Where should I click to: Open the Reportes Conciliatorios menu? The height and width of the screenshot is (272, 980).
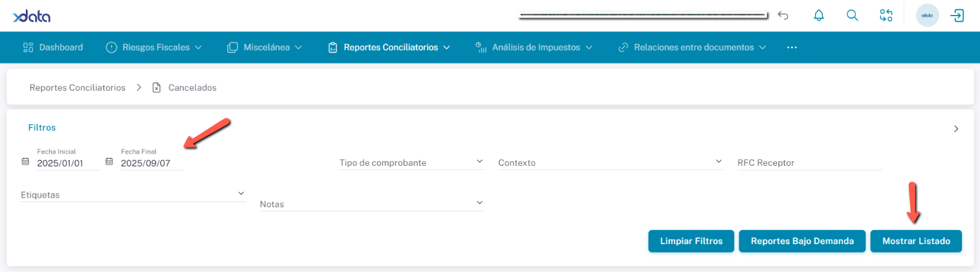[x=390, y=47]
